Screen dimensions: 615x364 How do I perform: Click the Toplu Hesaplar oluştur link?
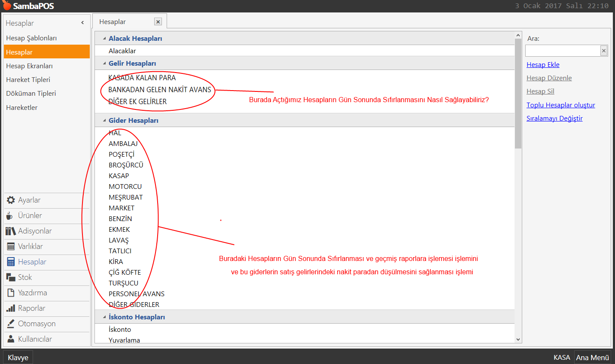[x=560, y=105]
